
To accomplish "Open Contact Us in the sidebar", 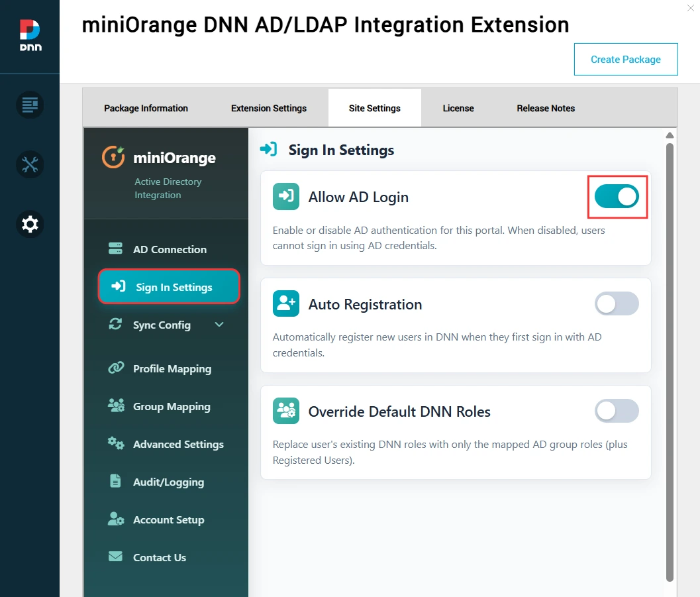I will (170, 557).
